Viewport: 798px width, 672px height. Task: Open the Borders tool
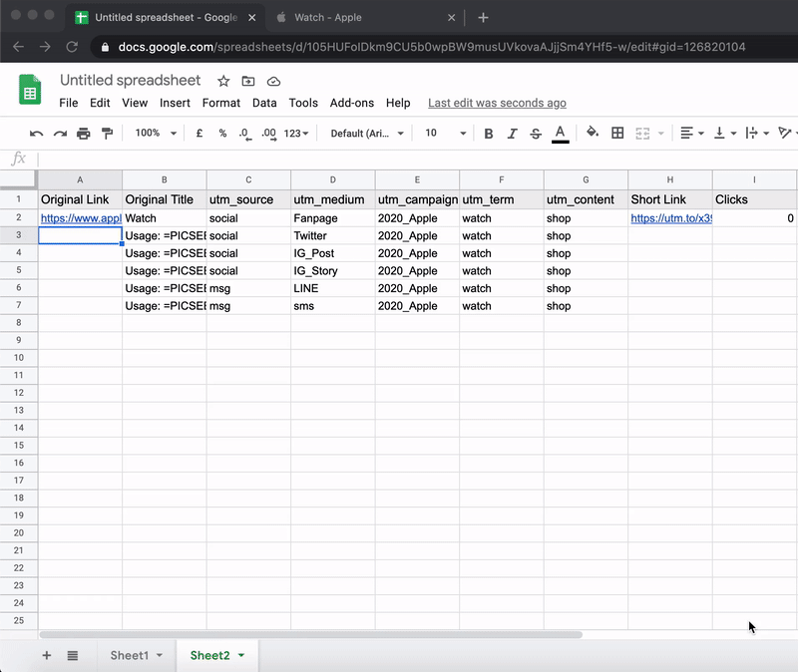point(617,134)
